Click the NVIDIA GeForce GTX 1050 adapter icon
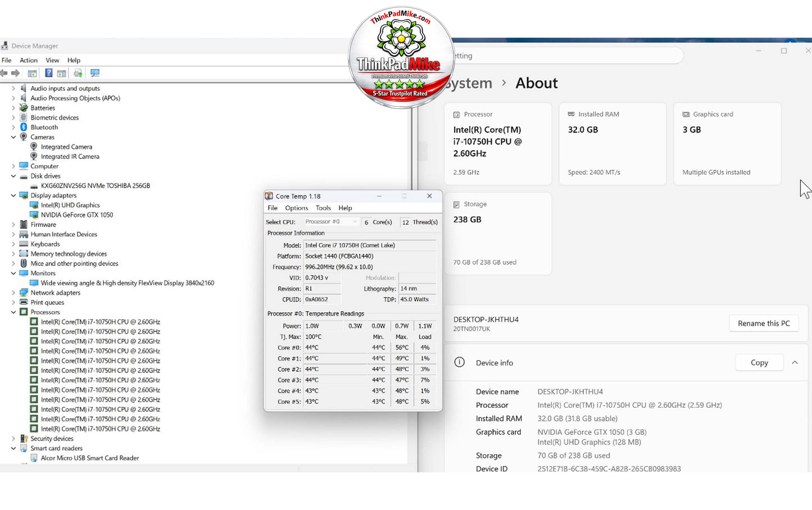The height and width of the screenshot is (510, 812). tap(34, 215)
